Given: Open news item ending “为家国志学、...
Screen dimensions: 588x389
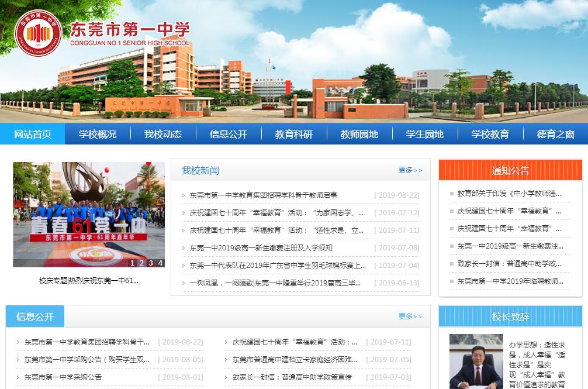Looking at the screenshot, I should [276, 213].
